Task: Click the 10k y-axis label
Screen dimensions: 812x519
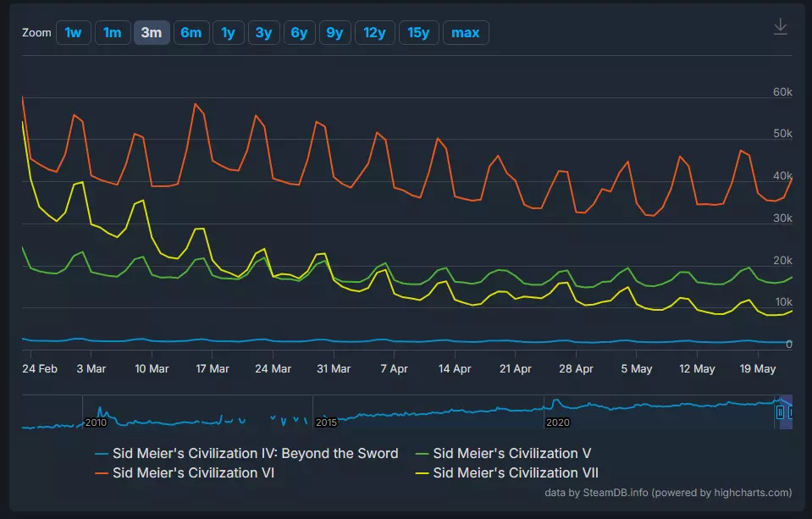Action: pyautogui.click(x=783, y=302)
